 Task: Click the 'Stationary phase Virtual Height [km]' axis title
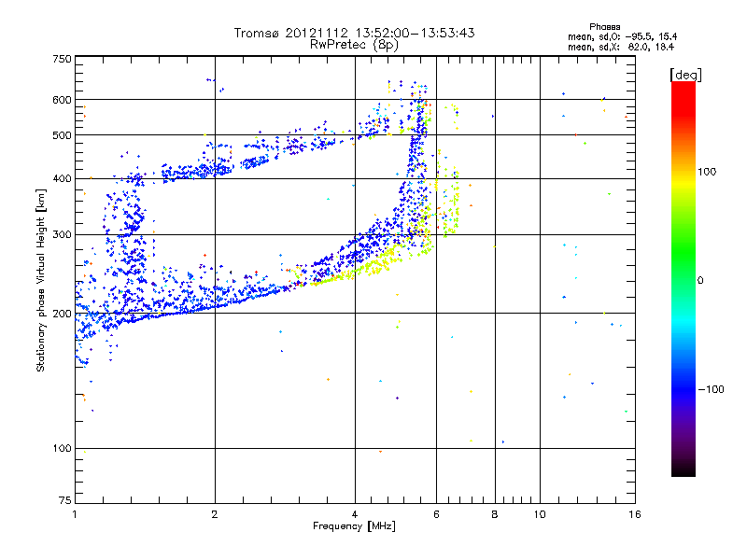tap(41, 281)
